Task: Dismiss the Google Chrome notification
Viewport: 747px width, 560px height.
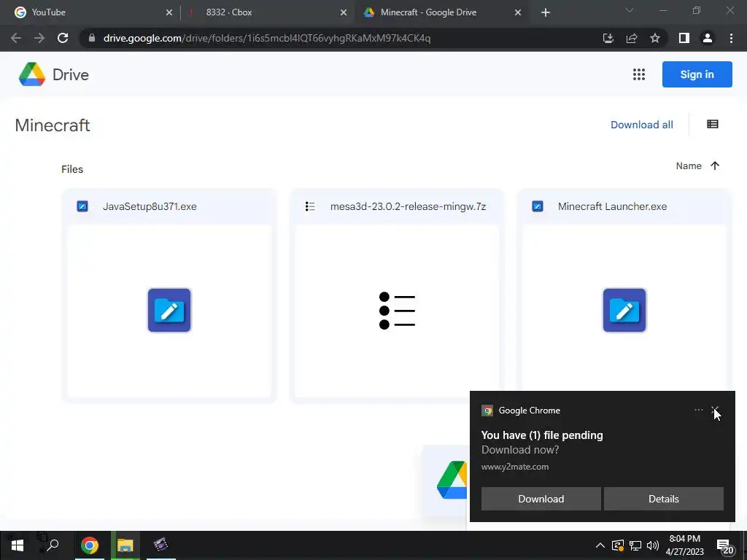Action: (715, 410)
